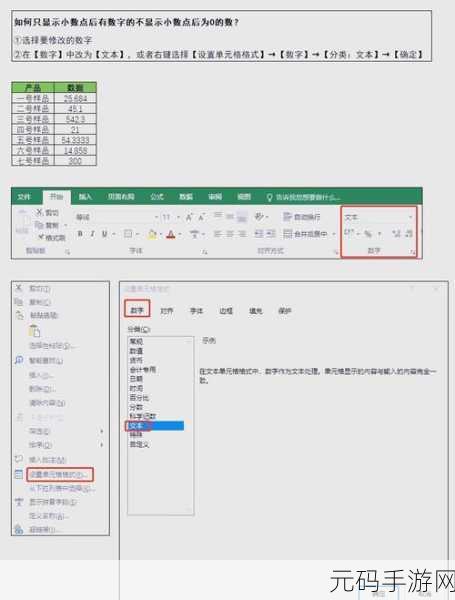Click the yellow fill color bucket icon

coord(152,234)
